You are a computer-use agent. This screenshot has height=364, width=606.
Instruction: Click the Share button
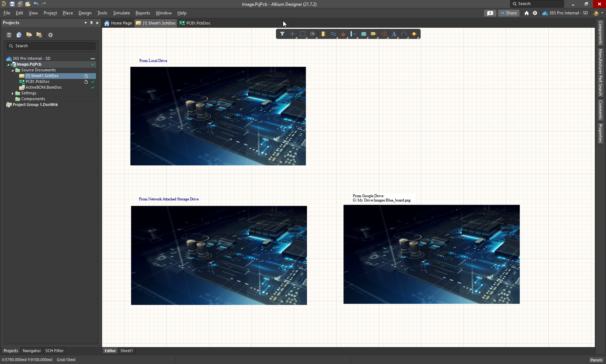pyautogui.click(x=509, y=13)
